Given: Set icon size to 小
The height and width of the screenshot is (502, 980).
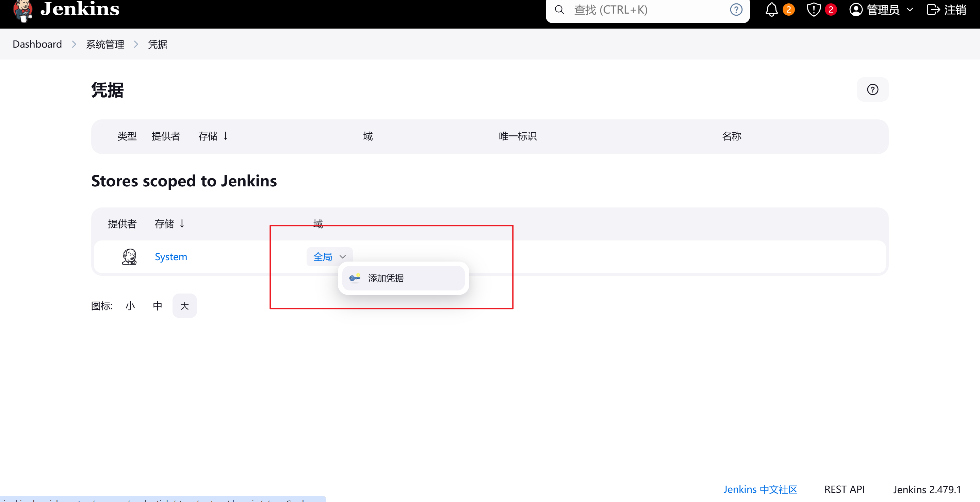Looking at the screenshot, I should coord(130,306).
